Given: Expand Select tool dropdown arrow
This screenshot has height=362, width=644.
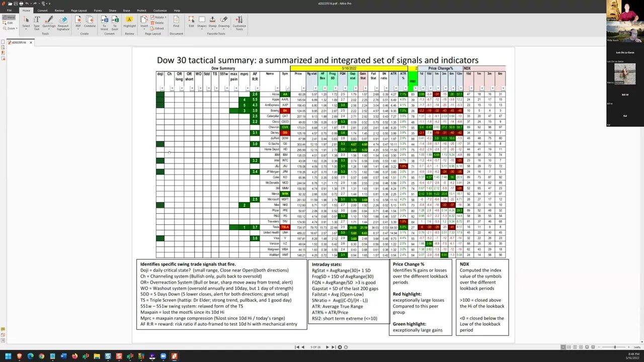Looking at the screenshot, I should [26, 29].
